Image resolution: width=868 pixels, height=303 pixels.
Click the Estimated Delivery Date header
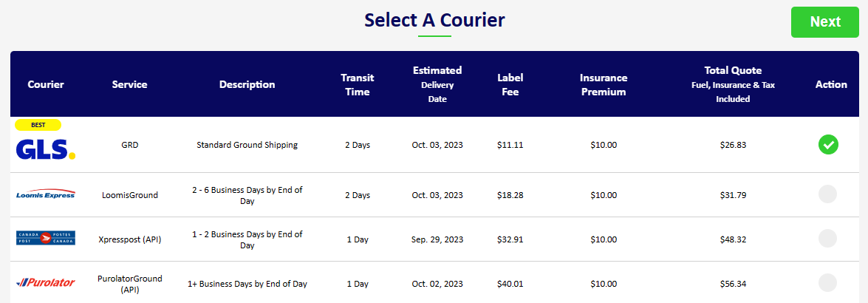[437, 84]
